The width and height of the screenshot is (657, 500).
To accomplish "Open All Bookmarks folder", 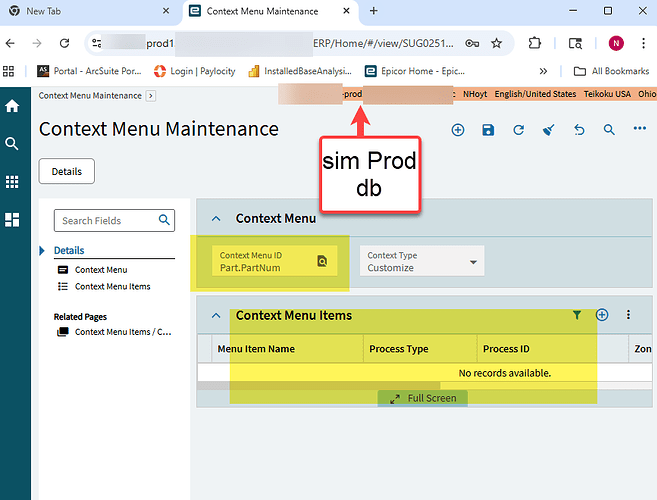I will (x=612, y=71).
